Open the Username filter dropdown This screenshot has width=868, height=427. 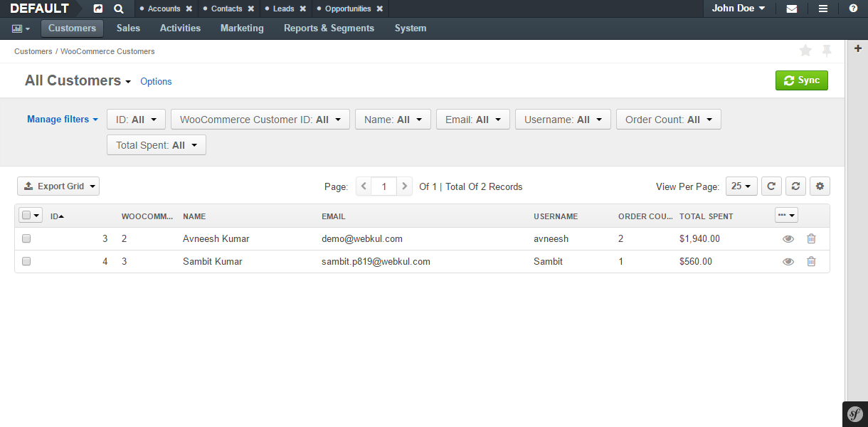point(563,120)
